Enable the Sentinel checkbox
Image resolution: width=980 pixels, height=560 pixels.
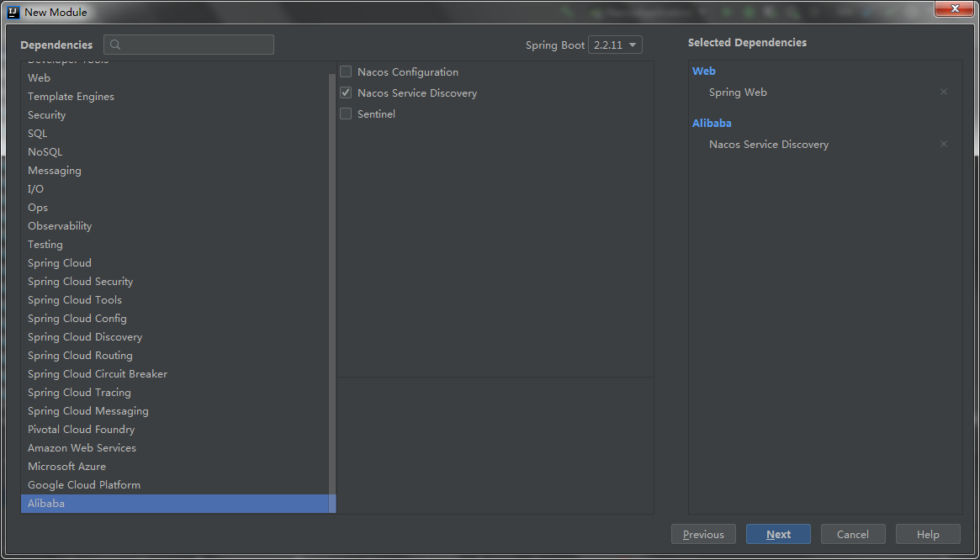click(x=346, y=114)
